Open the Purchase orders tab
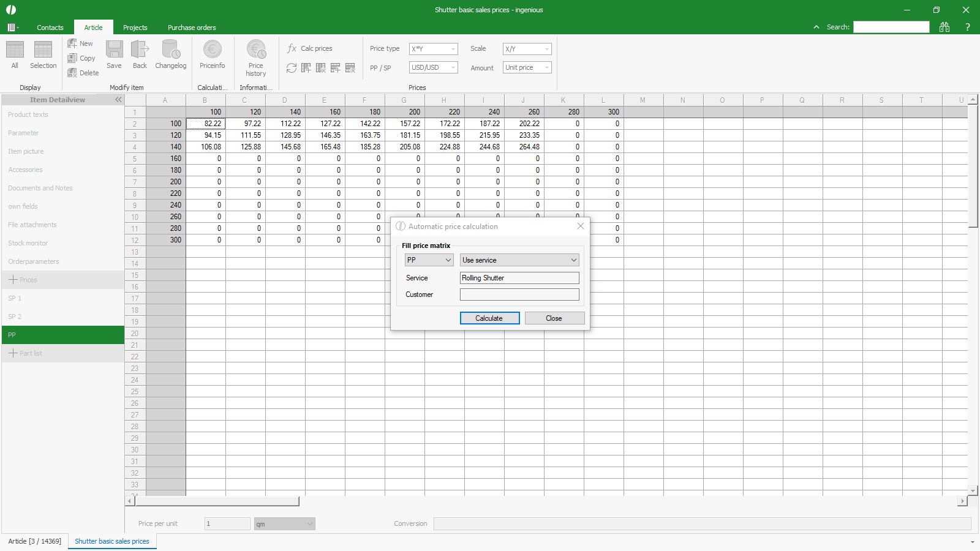980x551 pixels. 192,28
